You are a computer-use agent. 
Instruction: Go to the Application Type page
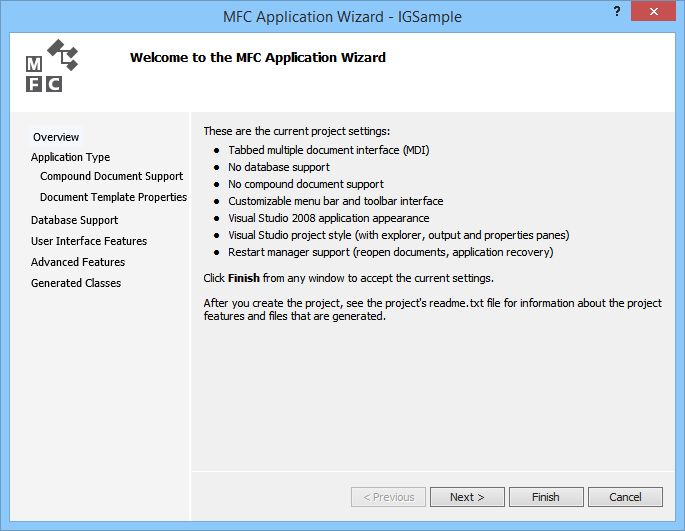70,157
